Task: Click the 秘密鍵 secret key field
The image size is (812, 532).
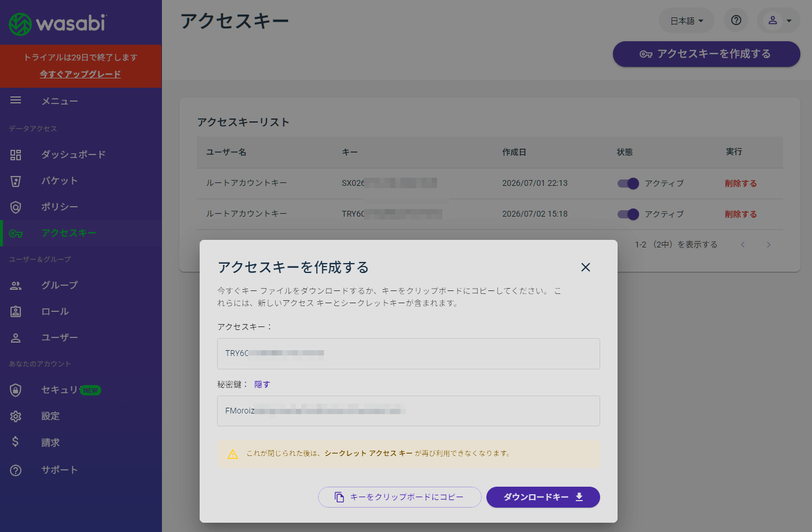Action: (409, 411)
